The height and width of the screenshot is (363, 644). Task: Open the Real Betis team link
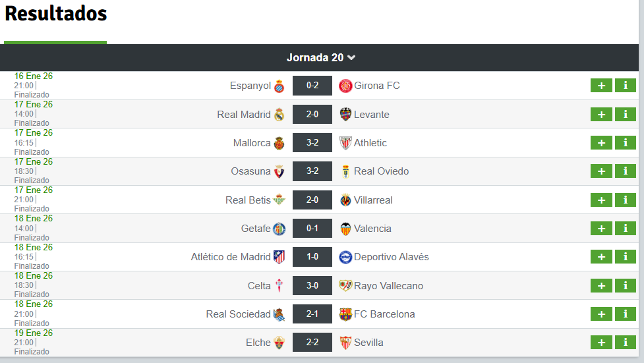[248, 200]
